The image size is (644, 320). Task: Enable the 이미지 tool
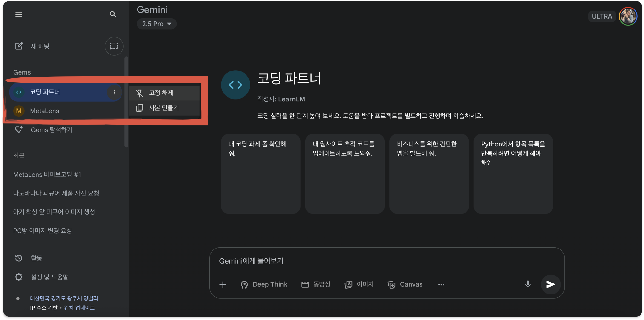(359, 284)
